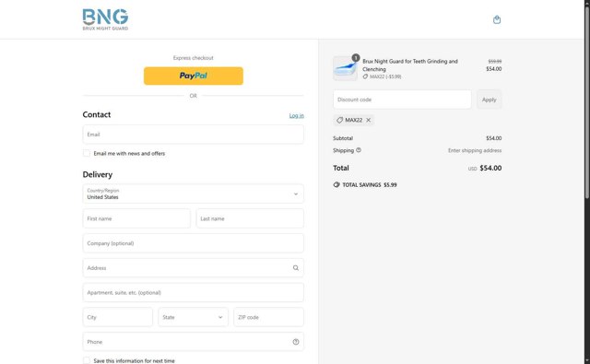Viewport: 590px width, 364px height.
Task: Open the shopping bag cart icon
Action: tap(497, 19)
